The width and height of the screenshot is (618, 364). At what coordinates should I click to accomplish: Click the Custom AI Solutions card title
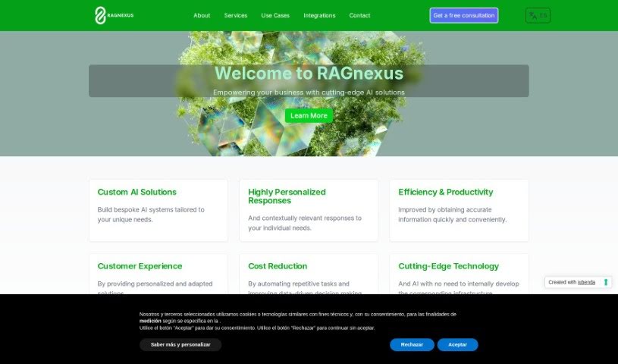click(136, 192)
